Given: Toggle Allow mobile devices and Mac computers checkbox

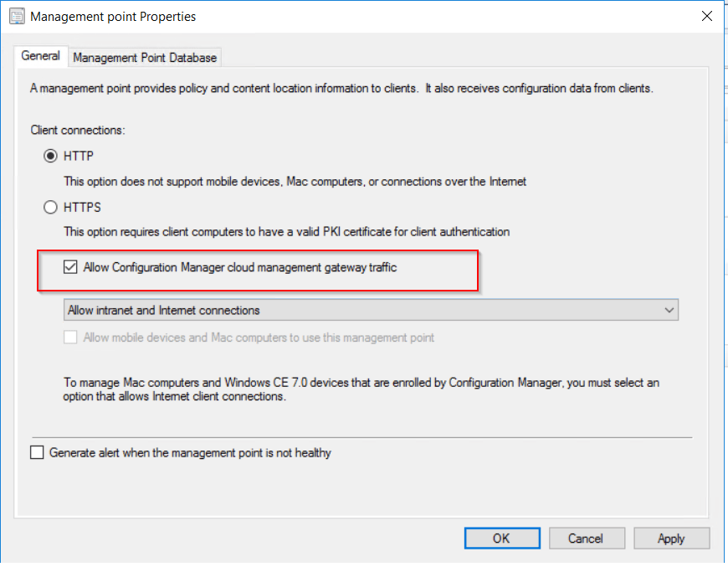Looking at the screenshot, I should (71, 338).
